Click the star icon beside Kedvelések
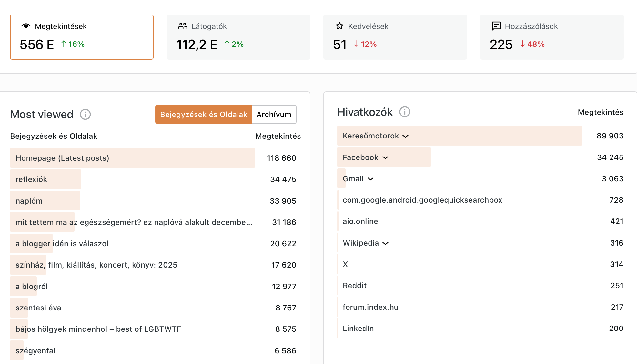The width and height of the screenshot is (637, 364). tap(339, 26)
